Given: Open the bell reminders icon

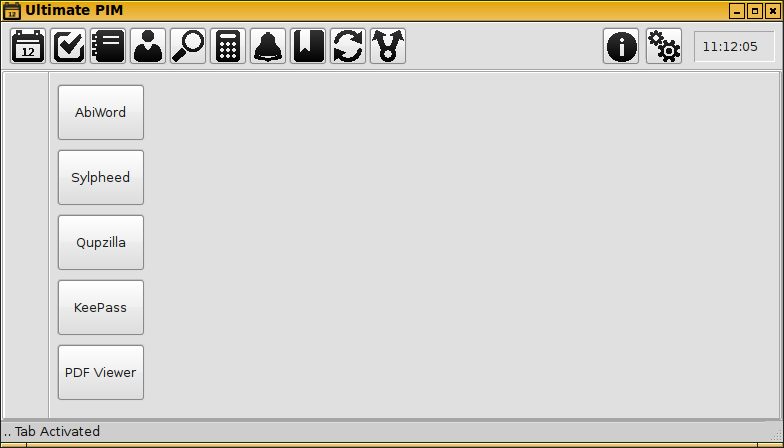Looking at the screenshot, I should point(268,46).
